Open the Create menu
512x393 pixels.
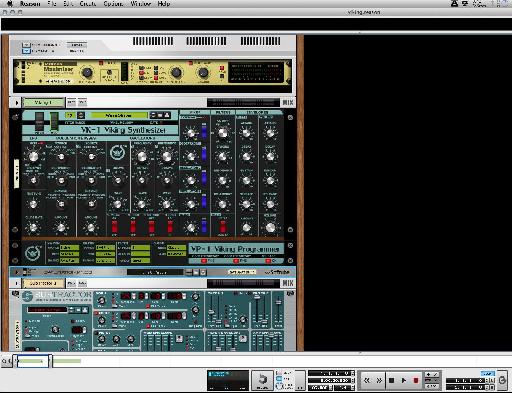pyautogui.click(x=88, y=4)
